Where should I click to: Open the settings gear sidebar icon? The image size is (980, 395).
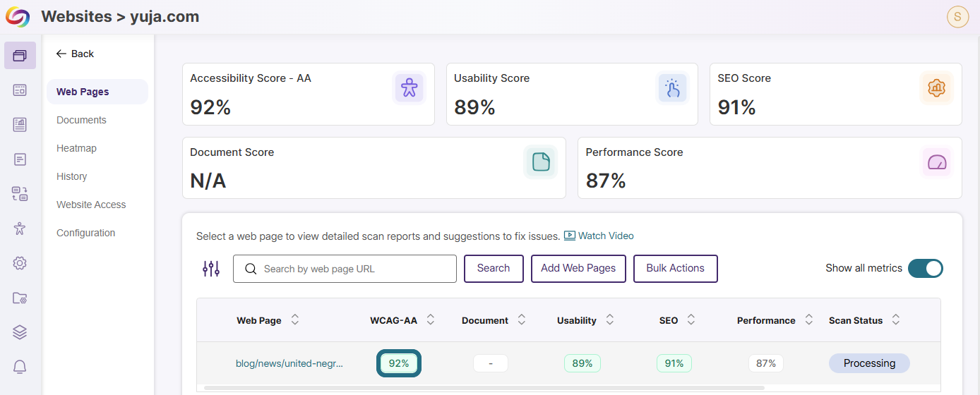click(x=20, y=263)
